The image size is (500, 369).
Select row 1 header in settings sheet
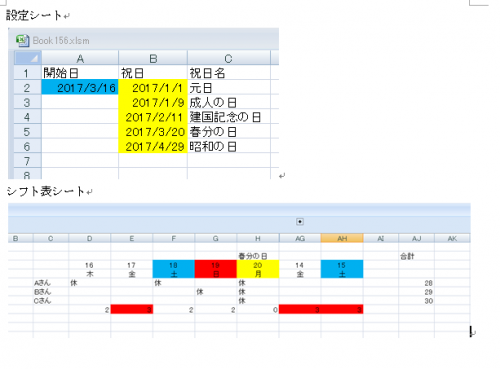point(27,73)
